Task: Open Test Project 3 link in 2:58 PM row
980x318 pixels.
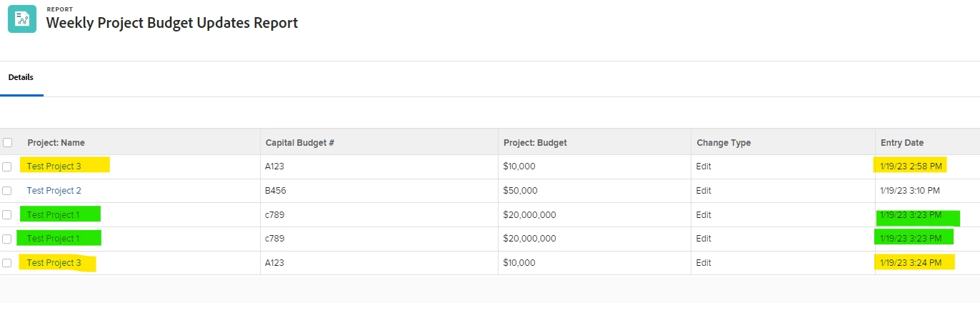Action: [54, 167]
